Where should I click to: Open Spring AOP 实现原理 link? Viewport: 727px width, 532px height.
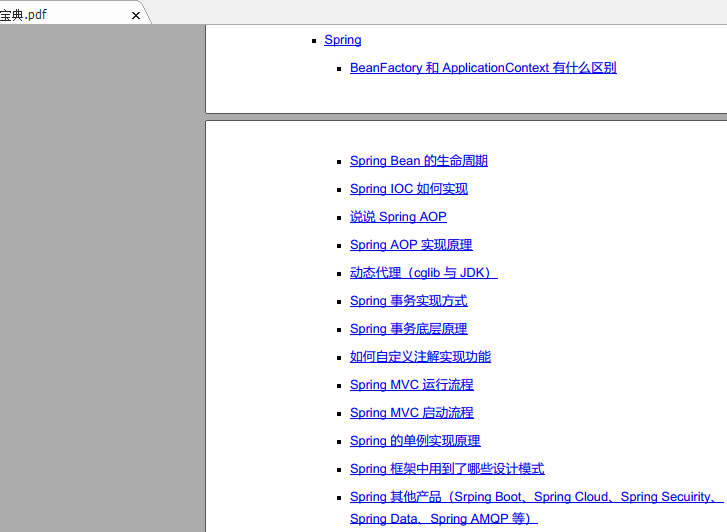click(411, 245)
